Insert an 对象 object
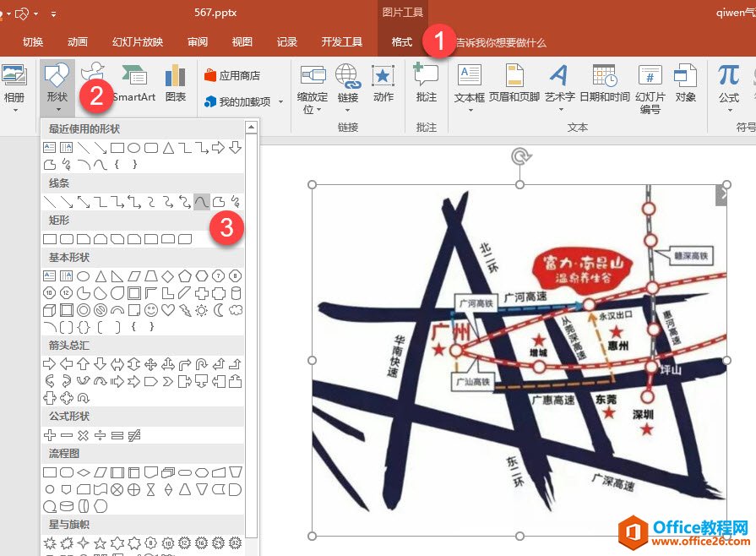Image resolution: width=756 pixels, height=556 pixels. point(685,83)
